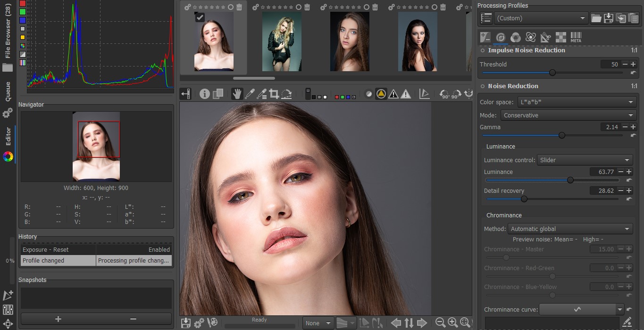
Task: Increase Threshold value with plus button
Action: tap(633, 64)
